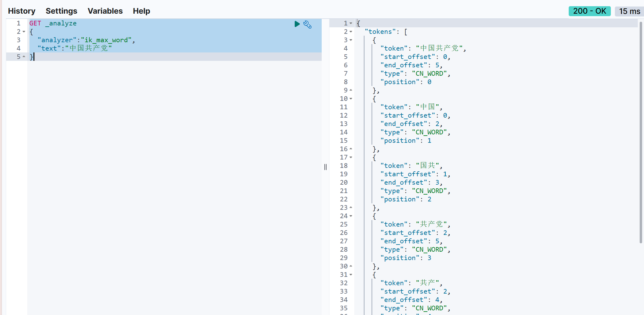644x315 pixels.
Task: Collapse the fourth token object at line 24
Action: tap(351, 216)
